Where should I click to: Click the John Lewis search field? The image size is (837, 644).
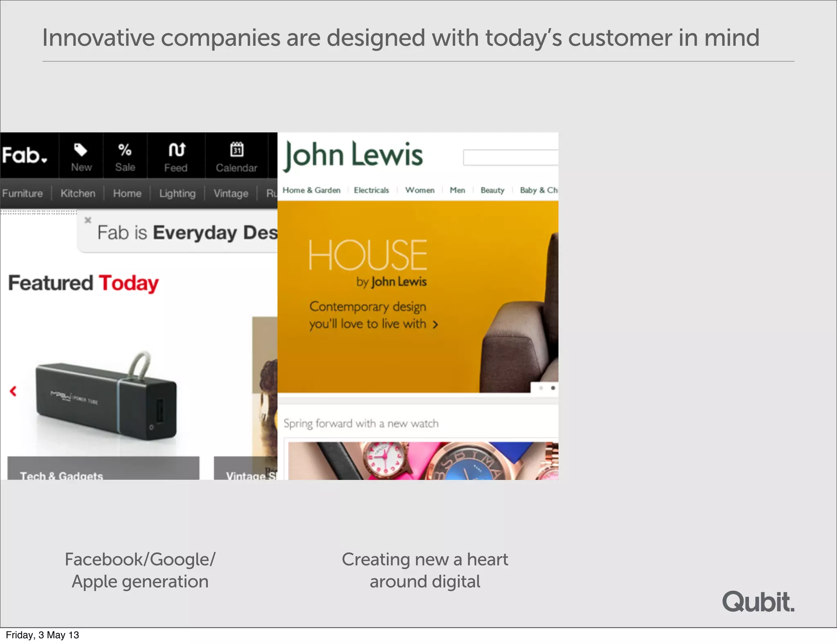pyautogui.click(x=510, y=157)
